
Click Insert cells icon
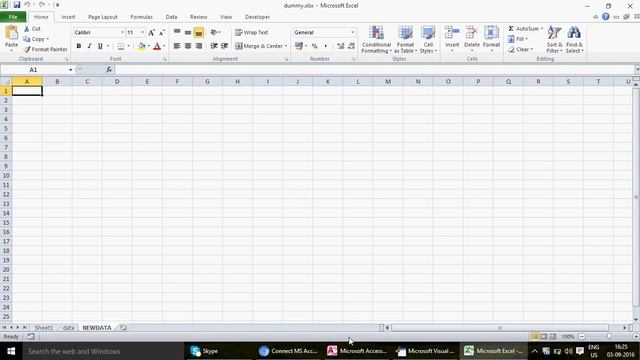[452, 33]
